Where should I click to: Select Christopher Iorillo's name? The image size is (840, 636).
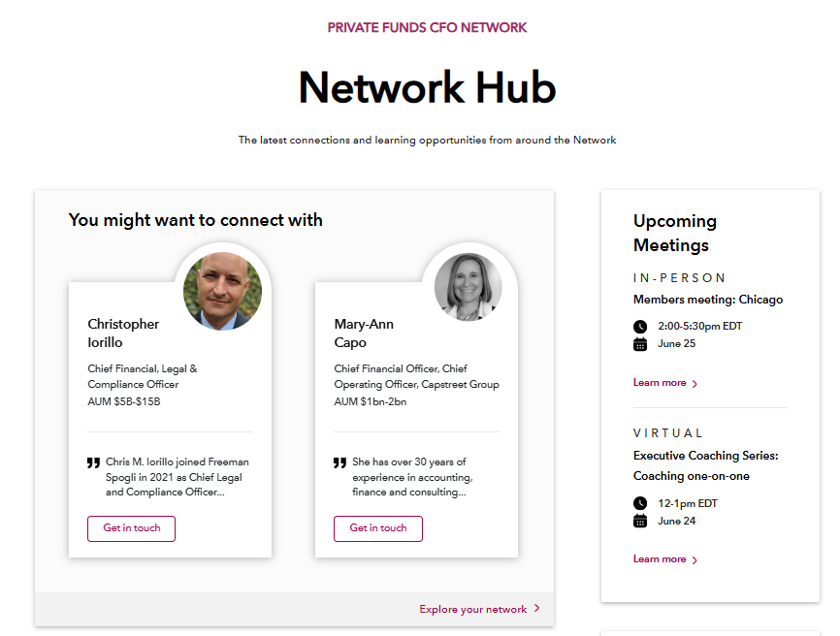click(123, 333)
